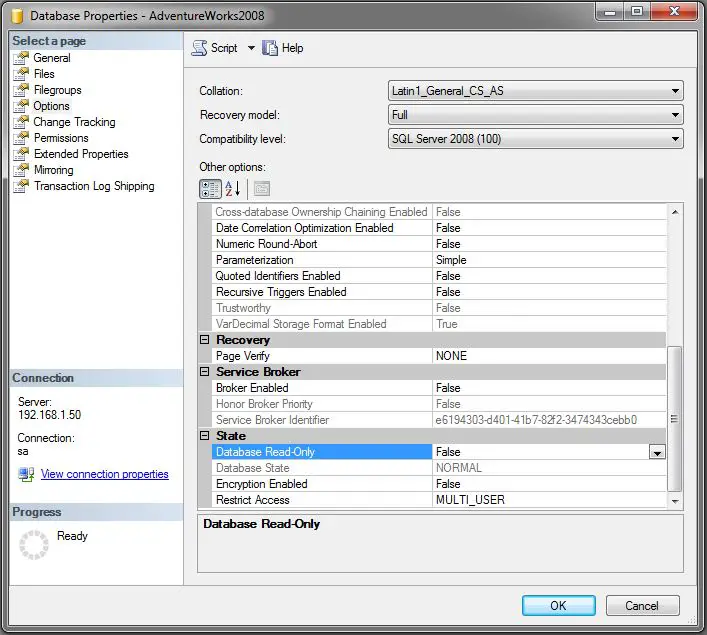The width and height of the screenshot is (707, 635).
Task: Click the database icon in title bar
Action: point(17,16)
